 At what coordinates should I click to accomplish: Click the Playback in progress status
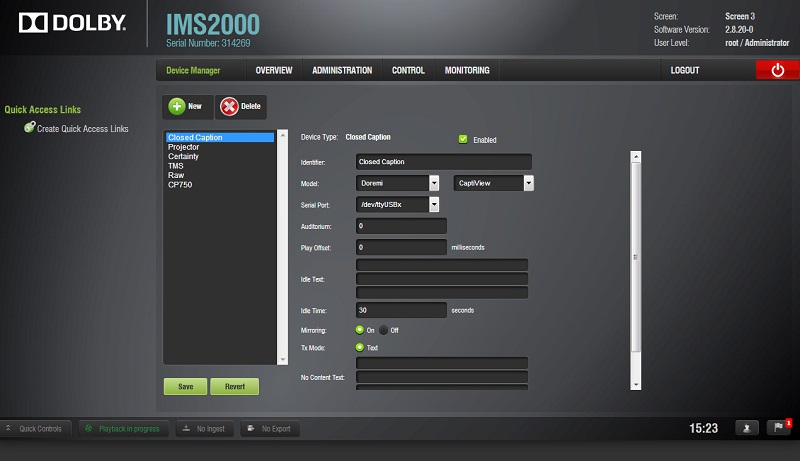click(x=122, y=429)
